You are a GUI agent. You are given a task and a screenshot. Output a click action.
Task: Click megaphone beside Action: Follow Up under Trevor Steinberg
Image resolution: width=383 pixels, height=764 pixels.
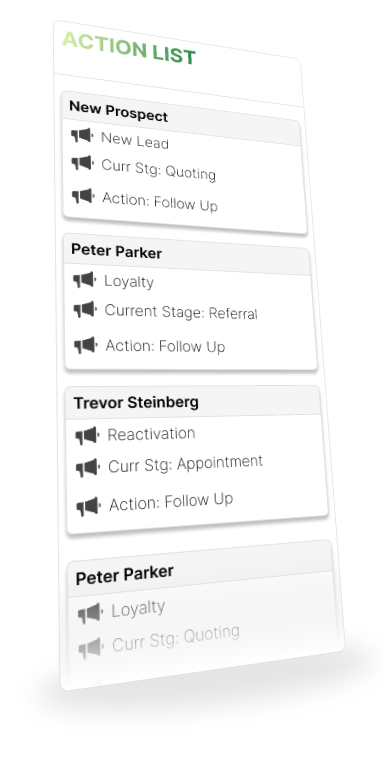click(x=88, y=507)
